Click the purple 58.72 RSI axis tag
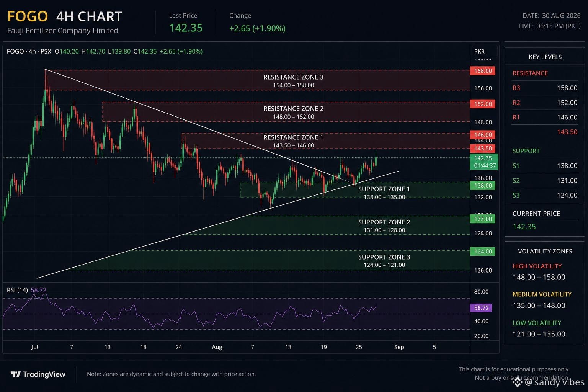 coord(481,308)
